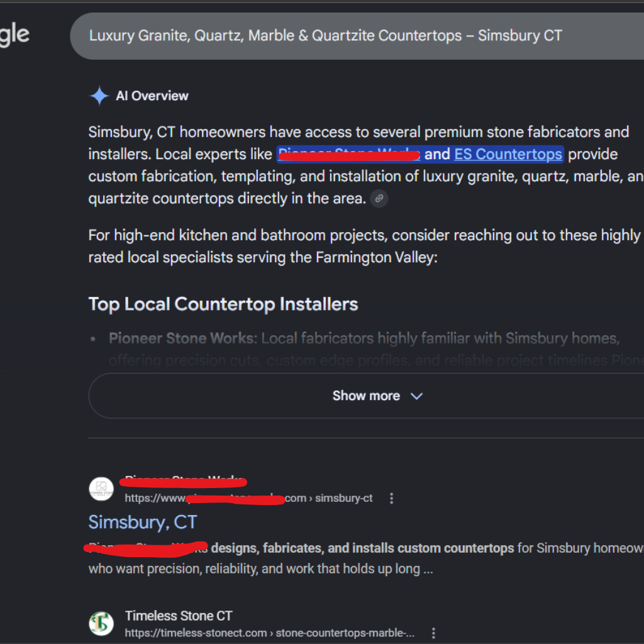Image resolution: width=644 pixels, height=644 pixels.
Task: Click the text 'rated local specialists serving the Farmington Valley:'
Action: coord(263,257)
